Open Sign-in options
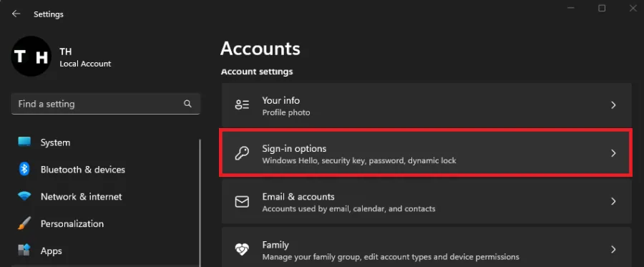 tap(426, 153)
